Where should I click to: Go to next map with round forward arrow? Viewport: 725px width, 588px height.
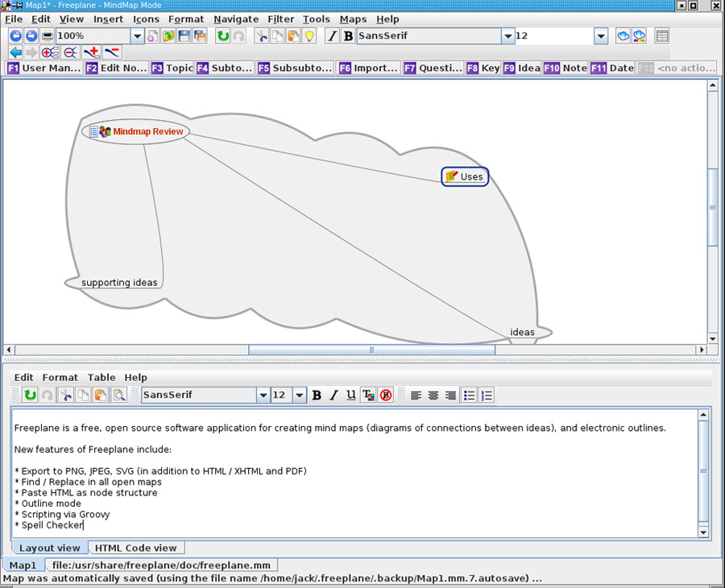click(31, 35)
